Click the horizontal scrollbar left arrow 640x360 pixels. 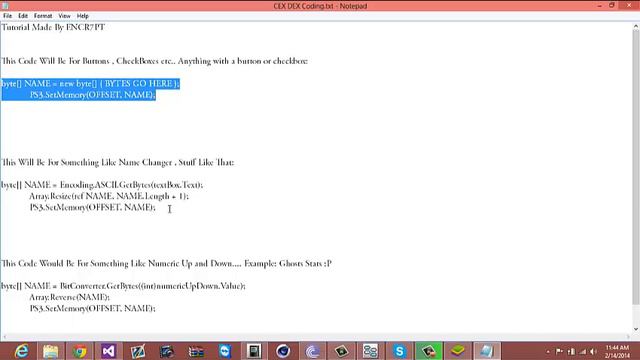4,337
